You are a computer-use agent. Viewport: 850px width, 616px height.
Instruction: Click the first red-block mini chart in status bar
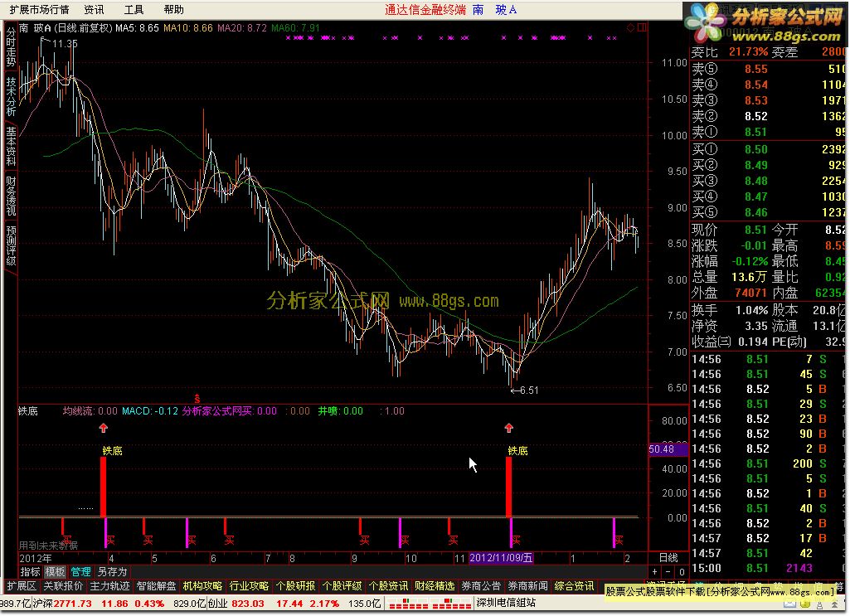pos(406,604)
